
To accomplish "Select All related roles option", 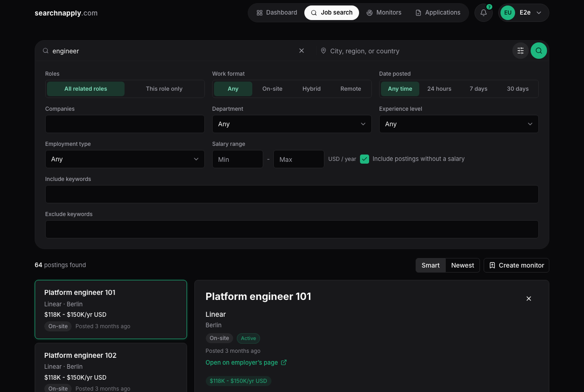I will coord(86,89).
